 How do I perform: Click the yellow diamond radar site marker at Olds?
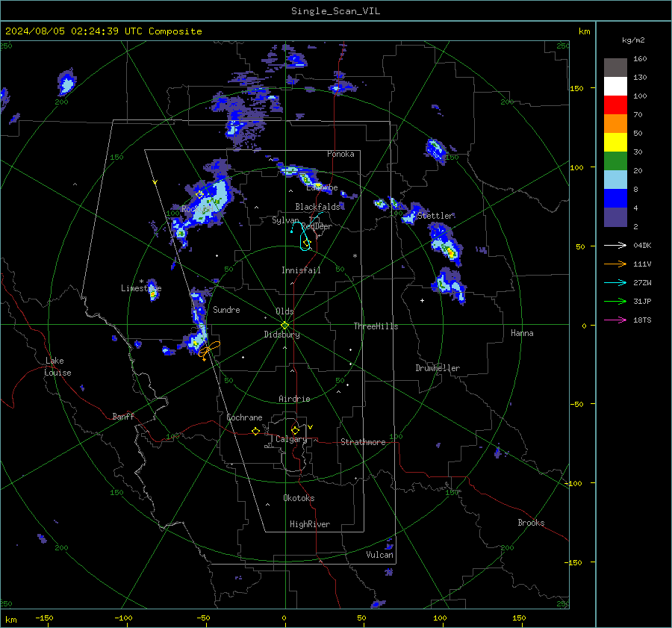click(284, 326)
